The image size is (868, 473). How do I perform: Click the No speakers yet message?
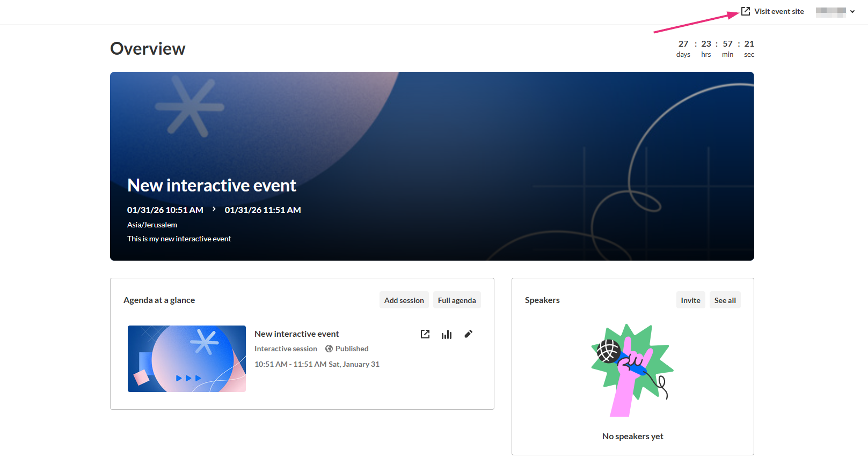tap(633, 437)
